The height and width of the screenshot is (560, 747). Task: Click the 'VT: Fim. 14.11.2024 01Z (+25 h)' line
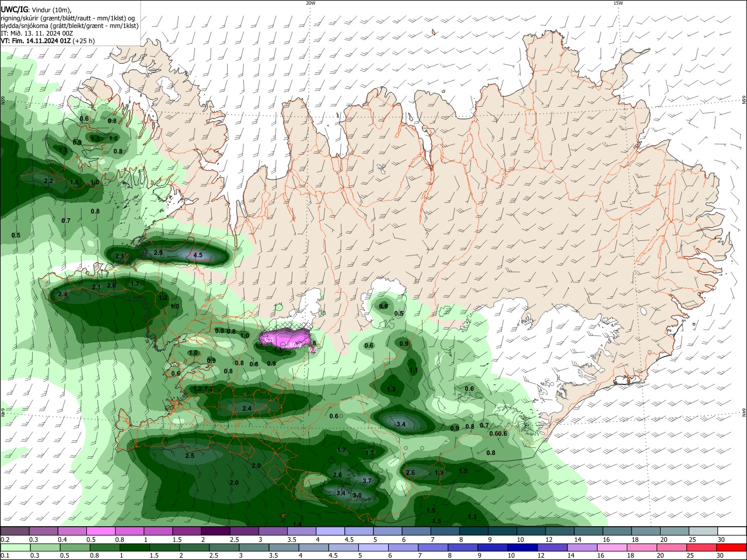tap(47, 41)
